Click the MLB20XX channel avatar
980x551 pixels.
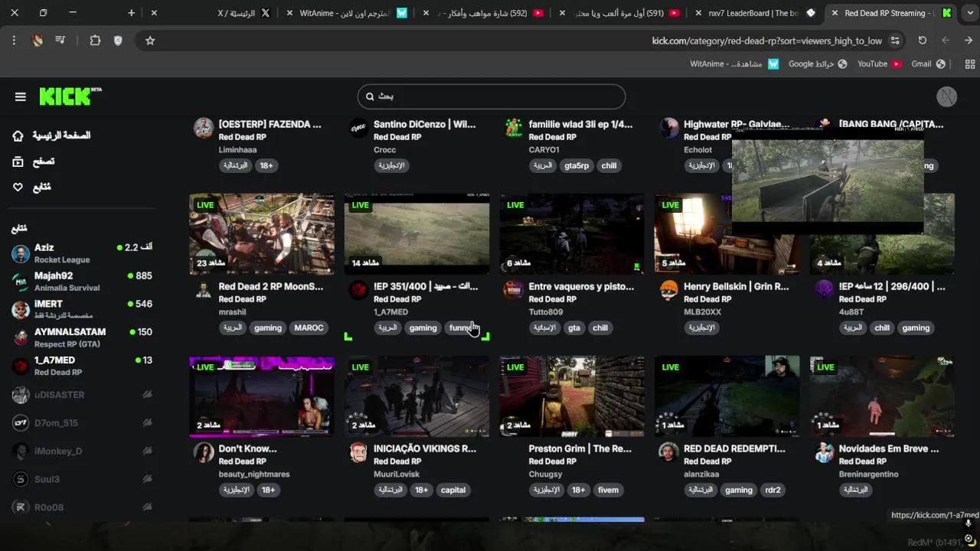[x=669, y=290]
